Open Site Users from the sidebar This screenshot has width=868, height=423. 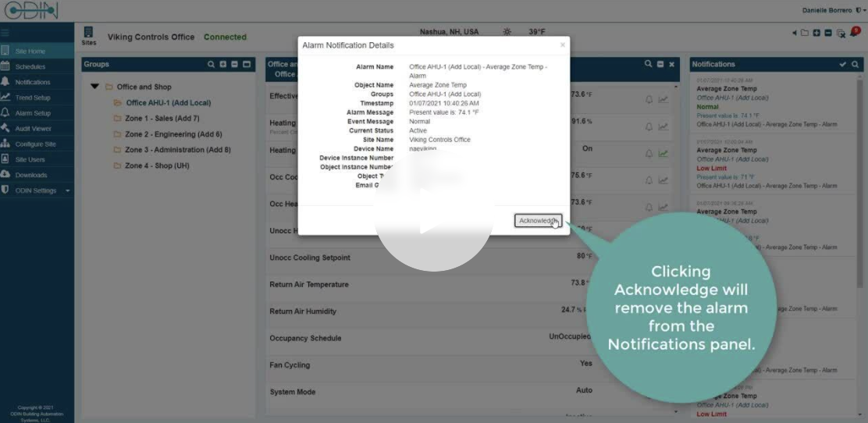click(37, 159)
